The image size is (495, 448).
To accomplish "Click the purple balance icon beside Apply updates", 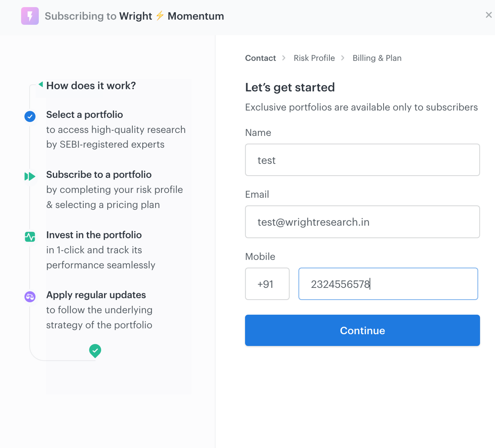I will [x=30, y=297].
